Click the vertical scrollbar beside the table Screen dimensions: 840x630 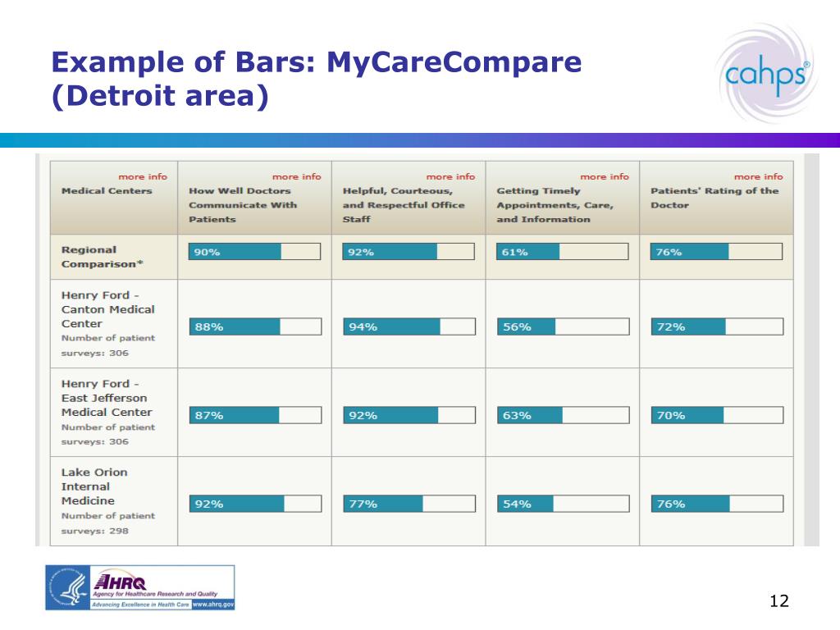811,349
